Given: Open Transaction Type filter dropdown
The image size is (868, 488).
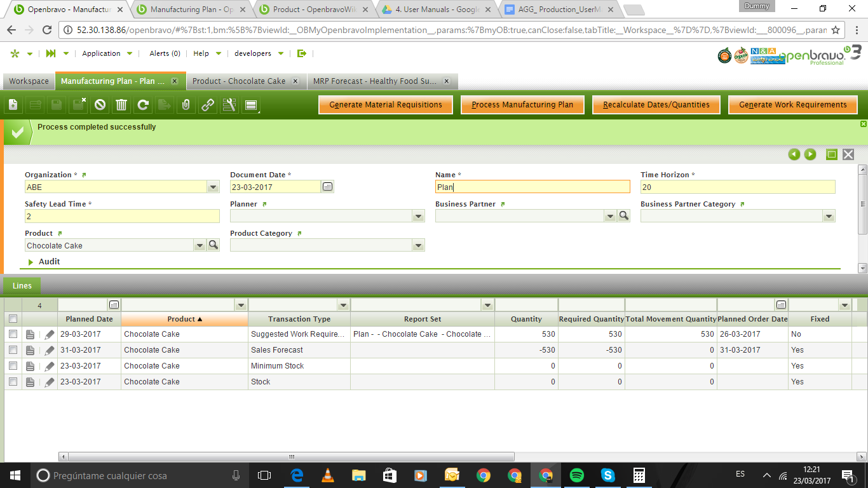Looking at the screenshot, I should point(343,305).
